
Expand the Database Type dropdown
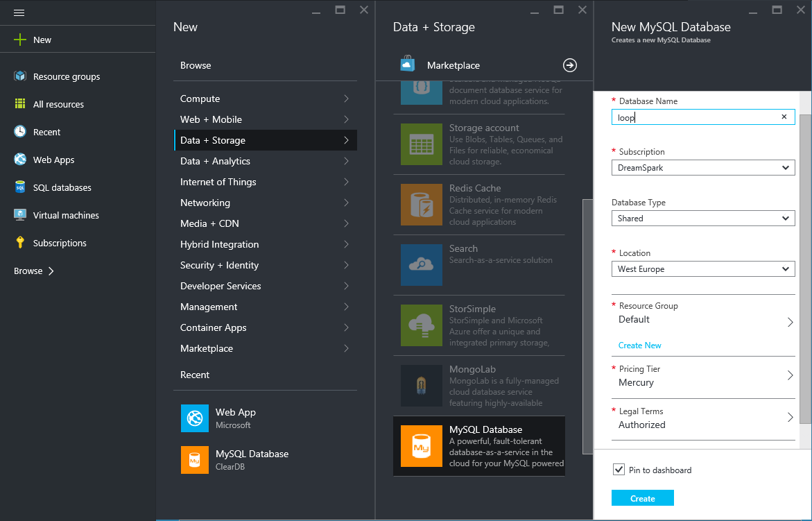(x=702, y=218)
